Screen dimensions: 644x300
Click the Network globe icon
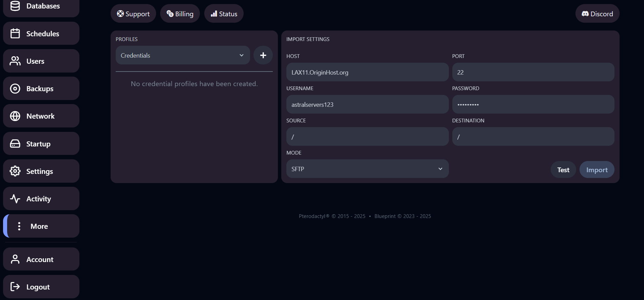(x=15, y=116)
